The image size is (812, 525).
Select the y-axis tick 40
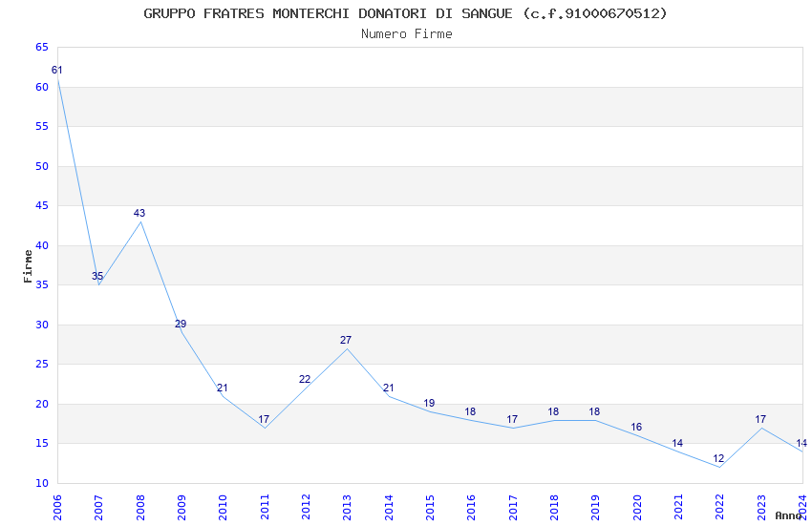pyautogui.click(x=42, y=245)
